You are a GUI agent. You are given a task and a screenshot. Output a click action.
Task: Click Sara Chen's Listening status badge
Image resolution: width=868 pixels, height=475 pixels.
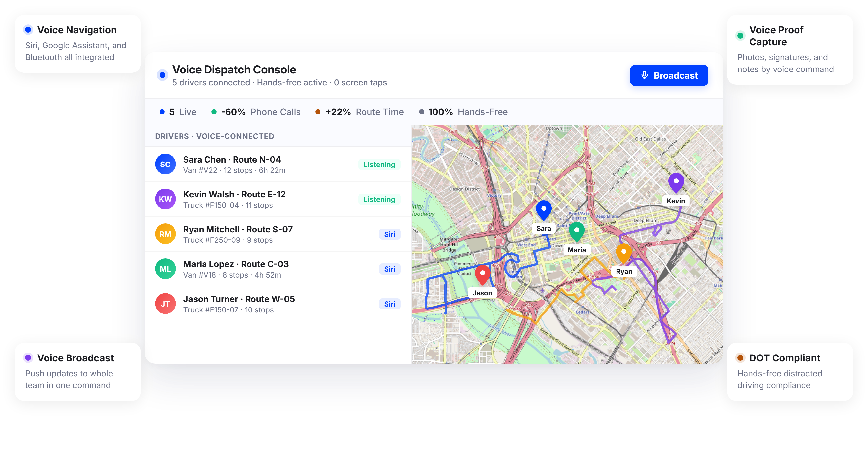point(379,165)
